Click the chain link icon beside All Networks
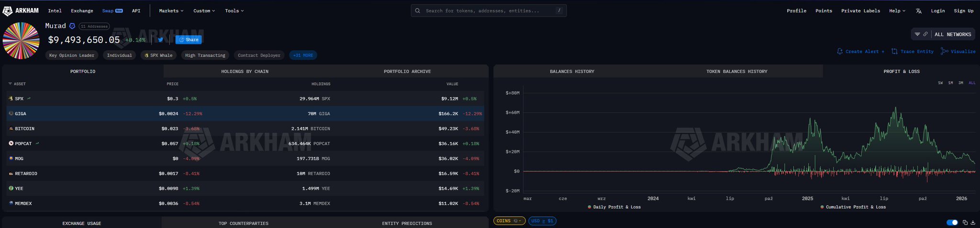The height and width of the screenshot is (228, 980). [x=925, y=34]
